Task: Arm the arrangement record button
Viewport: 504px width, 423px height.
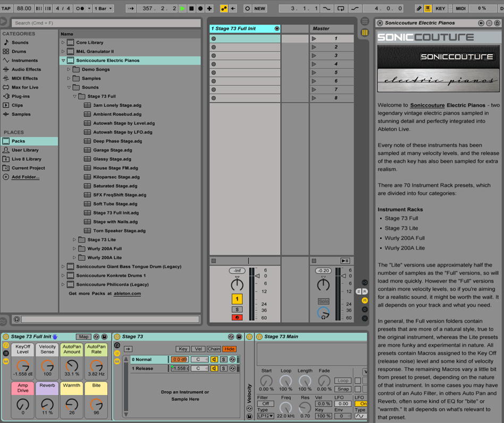Action: tap(200, 9)
